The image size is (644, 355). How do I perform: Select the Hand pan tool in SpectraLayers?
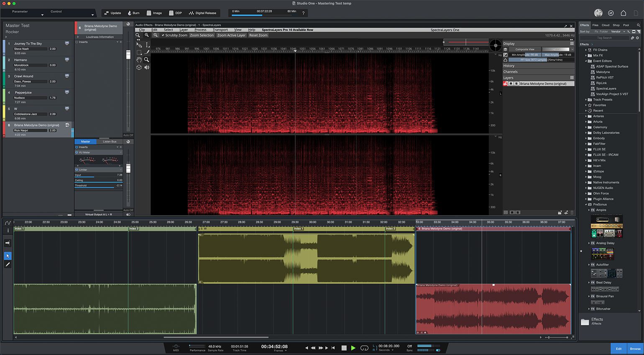point(139,60)
